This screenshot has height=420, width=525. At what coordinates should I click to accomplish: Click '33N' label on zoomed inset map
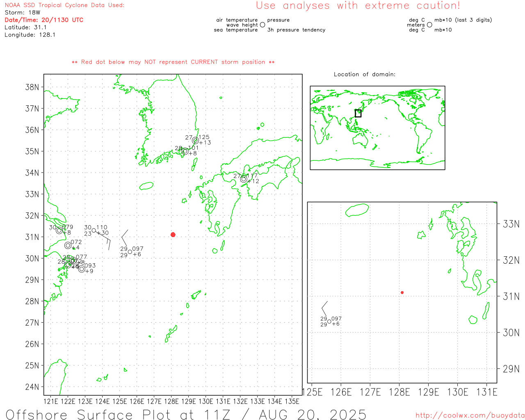(511, 224)
